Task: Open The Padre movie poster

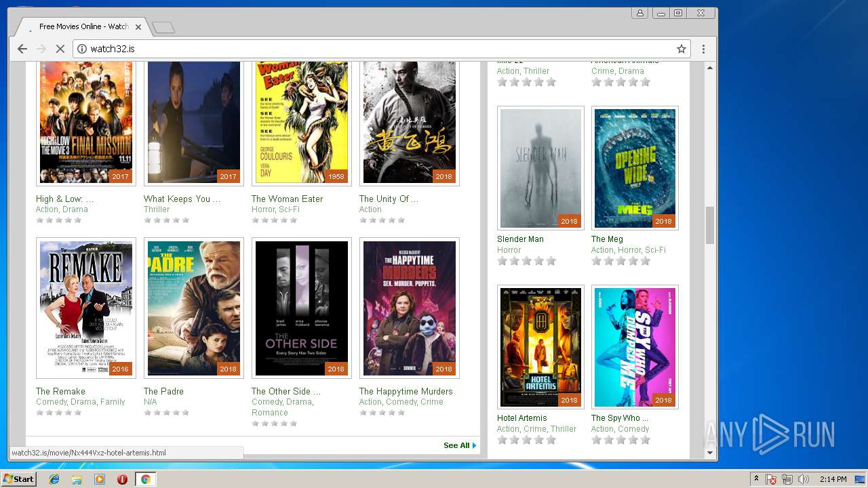Action: point(194,308)
